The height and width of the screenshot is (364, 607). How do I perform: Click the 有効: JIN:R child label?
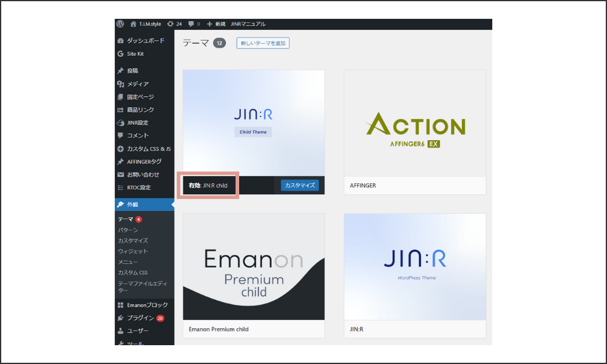point(208,185)
